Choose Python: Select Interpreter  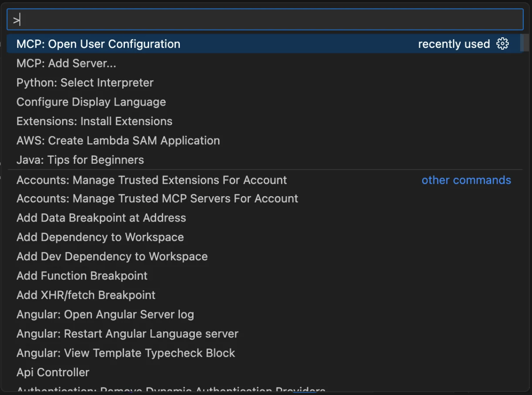[85, 83]
